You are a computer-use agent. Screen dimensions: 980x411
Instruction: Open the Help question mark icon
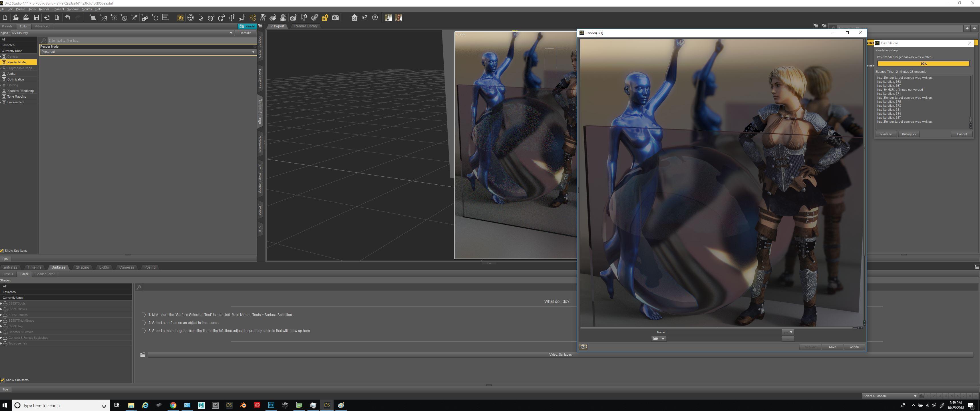(x=375, y=17)
